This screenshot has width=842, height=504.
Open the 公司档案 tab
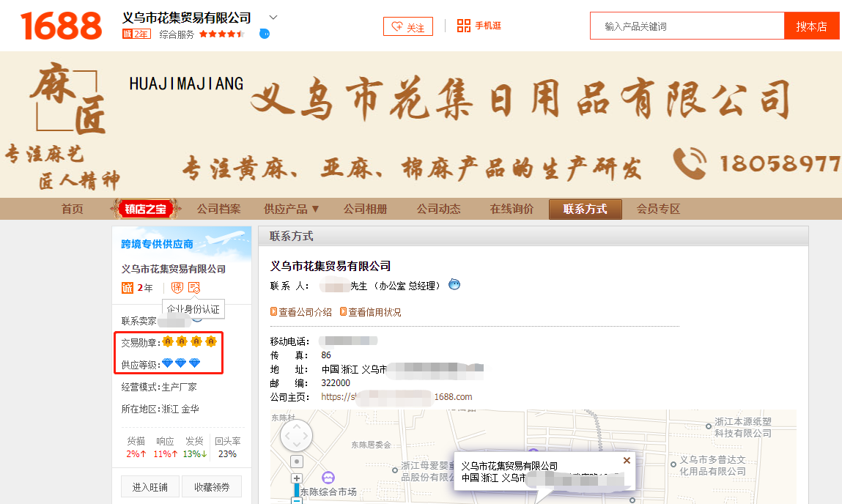point(218,209)
